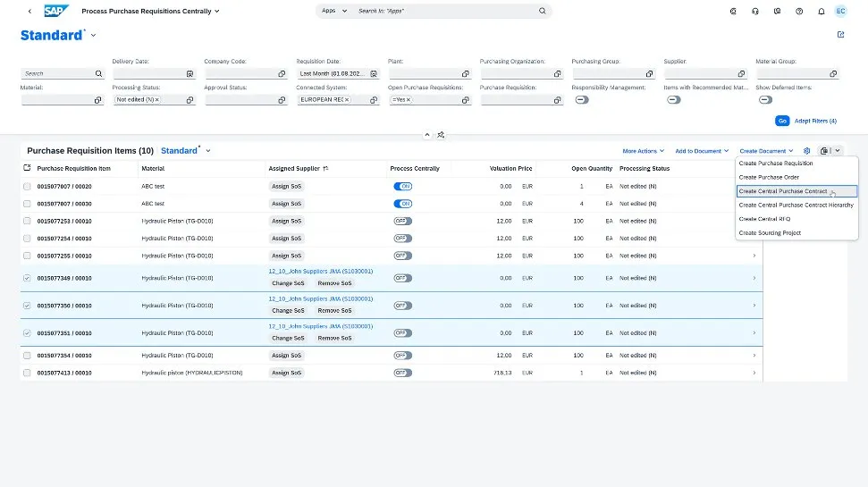
Task: Enable Show Deferred Items switch
Action: point(765,100)
